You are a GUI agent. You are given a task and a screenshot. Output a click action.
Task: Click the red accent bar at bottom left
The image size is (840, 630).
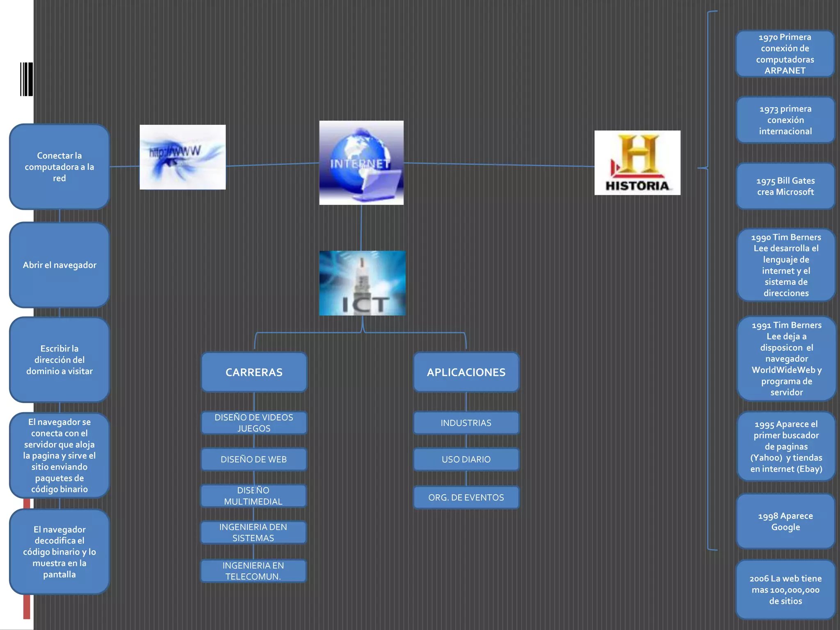[x=27, y=606]
